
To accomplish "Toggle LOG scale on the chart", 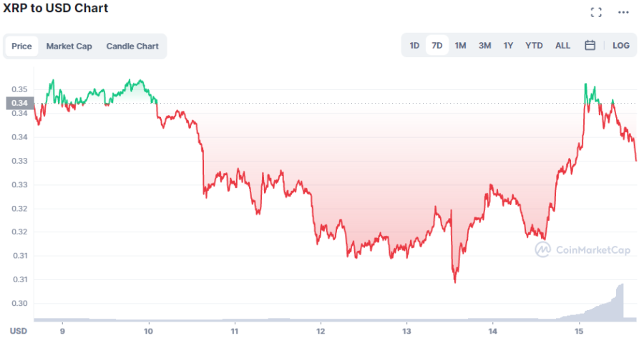I will [x=621, y=45].
